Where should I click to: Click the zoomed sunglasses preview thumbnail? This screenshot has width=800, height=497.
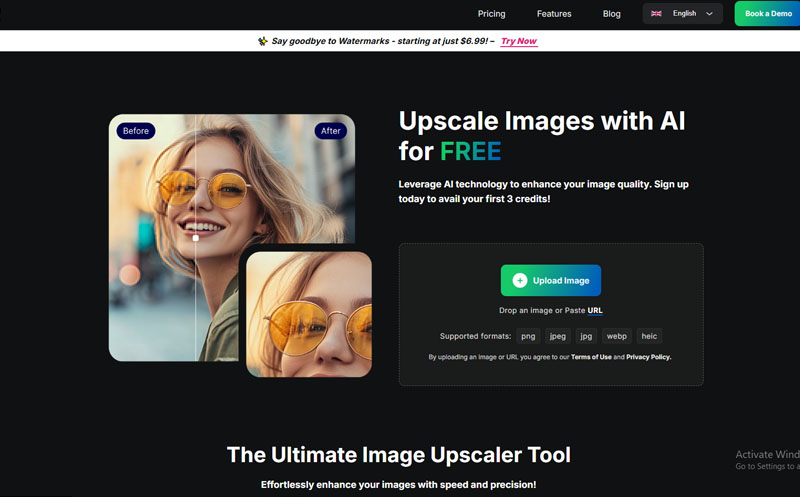click(x=309, y=314)
